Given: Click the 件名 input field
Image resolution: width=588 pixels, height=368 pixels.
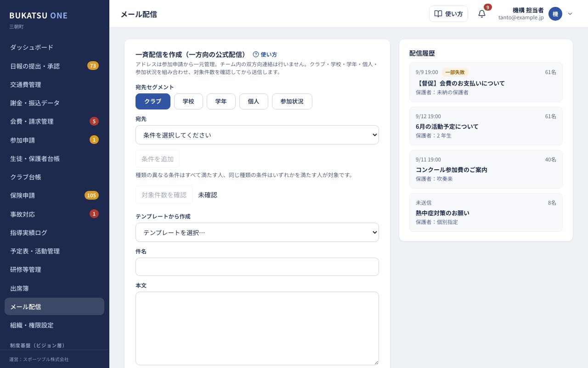Looking at the screenshot, I should (257, 267).
